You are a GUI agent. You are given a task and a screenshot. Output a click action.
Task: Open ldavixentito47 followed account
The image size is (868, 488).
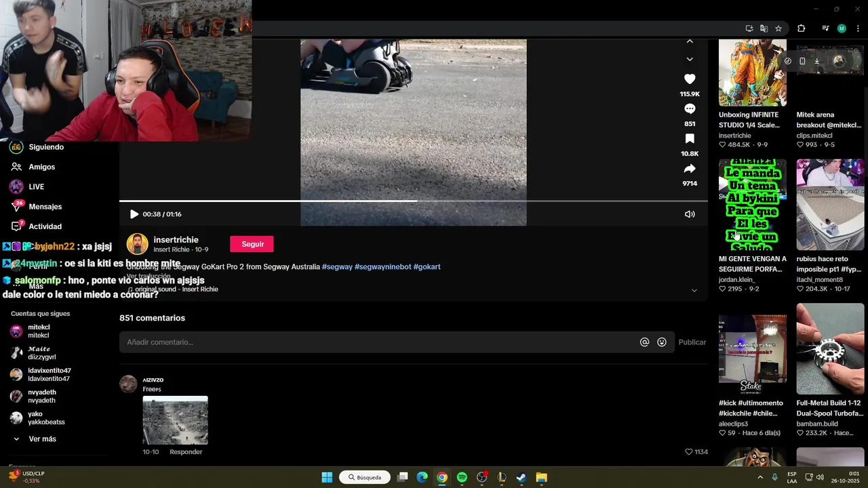coord(49,375)
